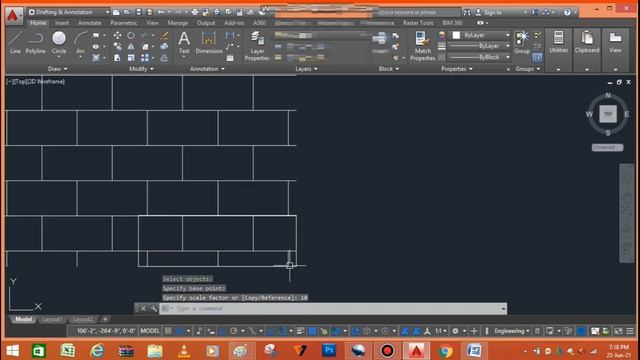The width and height of the screenshot is (640, 360).
Task: Expand the Properties panel
Action: (x=456, y=69)
